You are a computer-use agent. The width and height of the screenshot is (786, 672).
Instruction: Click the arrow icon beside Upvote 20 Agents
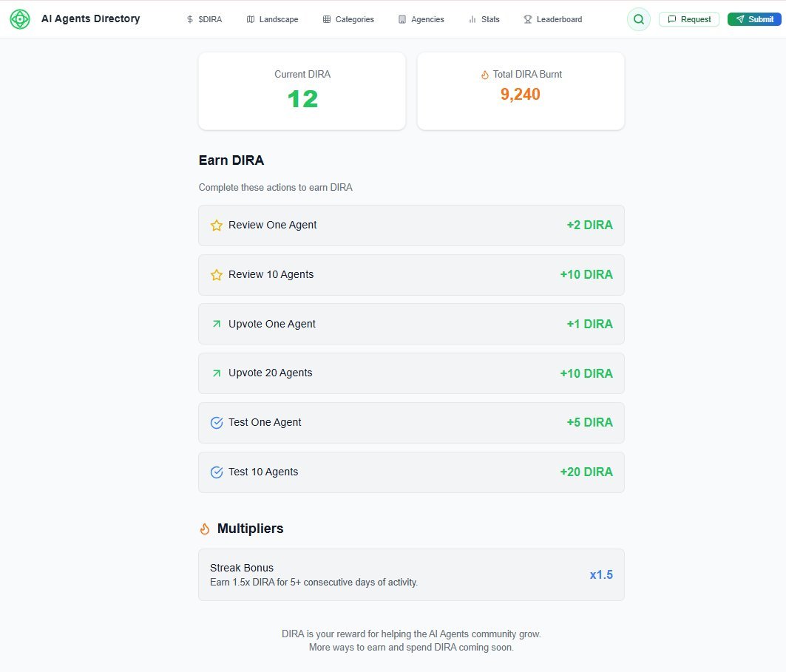(x=217, y=373)
